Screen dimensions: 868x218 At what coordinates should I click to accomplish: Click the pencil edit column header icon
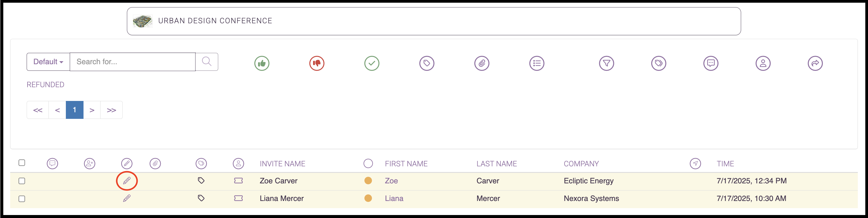127,164
